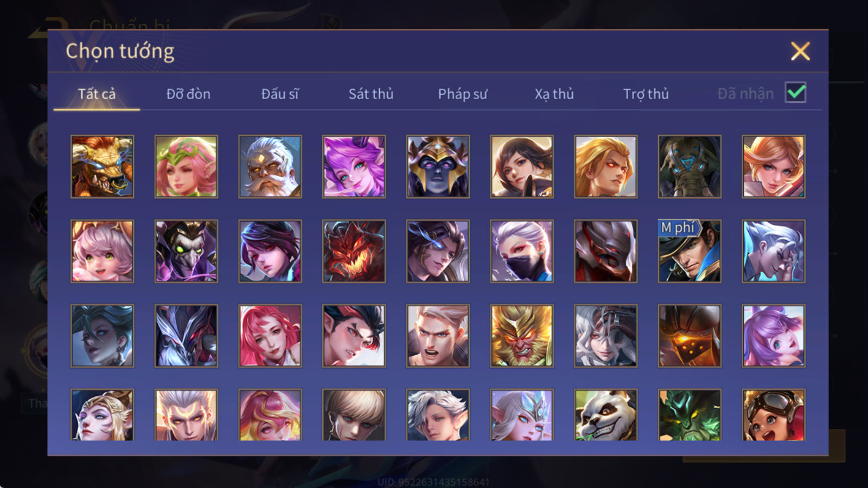Switch to the Đỡ đòn tab
The height and width of the screenshot is (488, 868).
(188, 94)
